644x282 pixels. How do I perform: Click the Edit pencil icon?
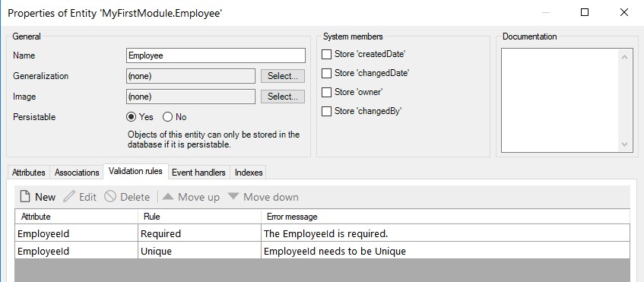[x=69, y=197]
